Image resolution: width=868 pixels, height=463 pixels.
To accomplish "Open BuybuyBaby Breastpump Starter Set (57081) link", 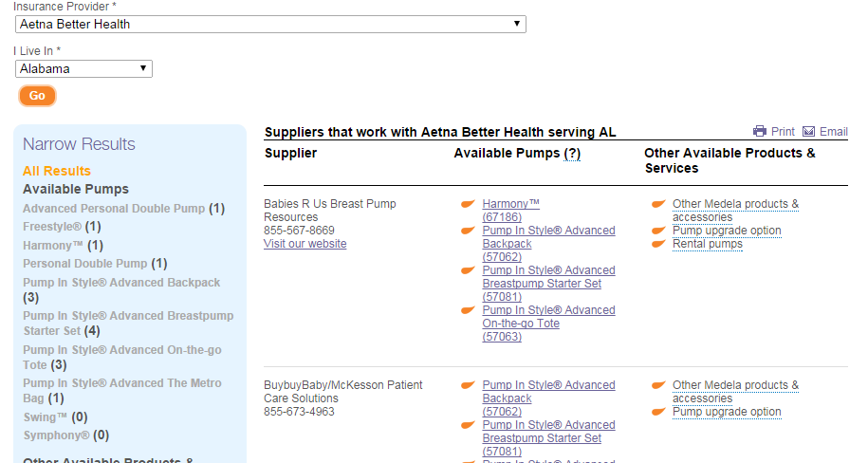I will tap(548, 438).
